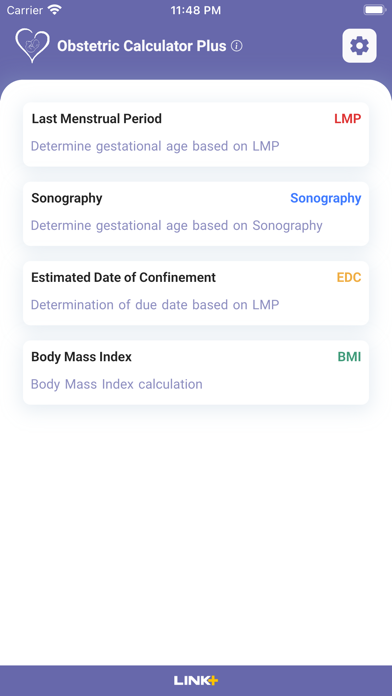
Task: Tap the green BMI label
Action: pyautogui.click(x=349, y=357)
